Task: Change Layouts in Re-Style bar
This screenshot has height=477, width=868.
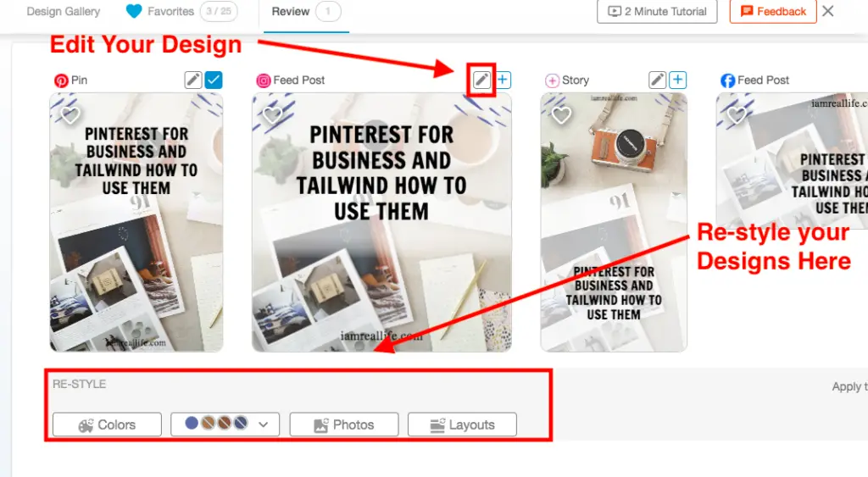Action: 462,424
